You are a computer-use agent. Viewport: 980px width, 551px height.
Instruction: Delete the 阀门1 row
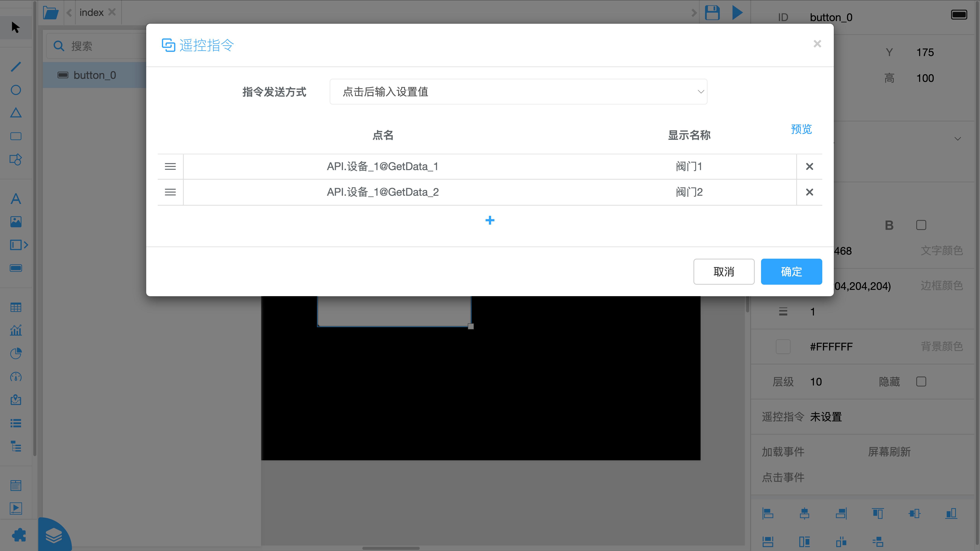809,167
